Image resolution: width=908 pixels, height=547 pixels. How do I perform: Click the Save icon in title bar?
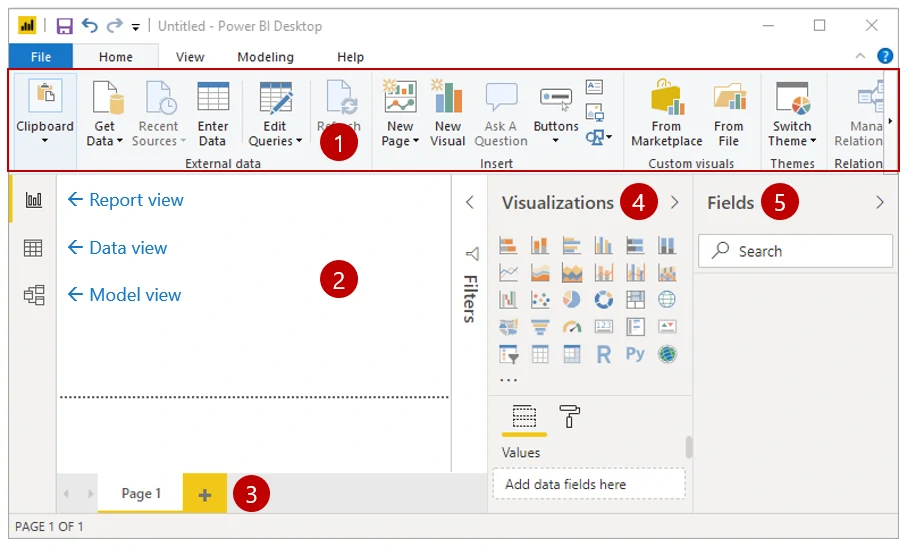pos(64,26)
